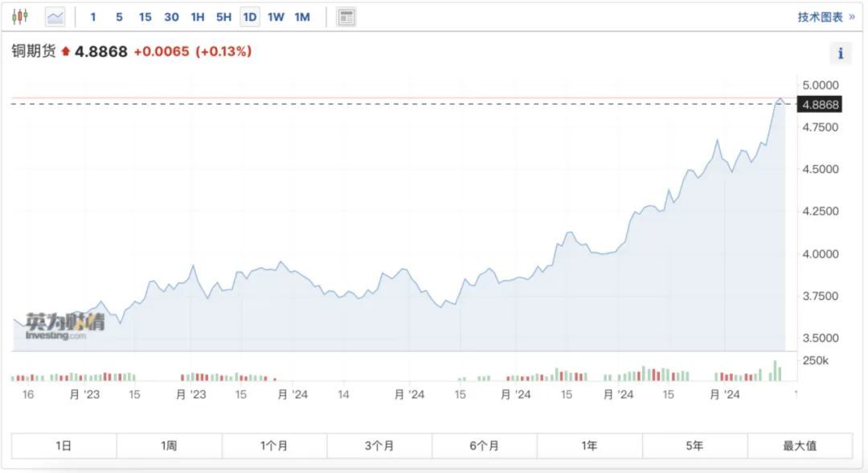Viewport: 868px width, 473px height.
Task: Select the 6个月 range tab
Action: [485, 446]
